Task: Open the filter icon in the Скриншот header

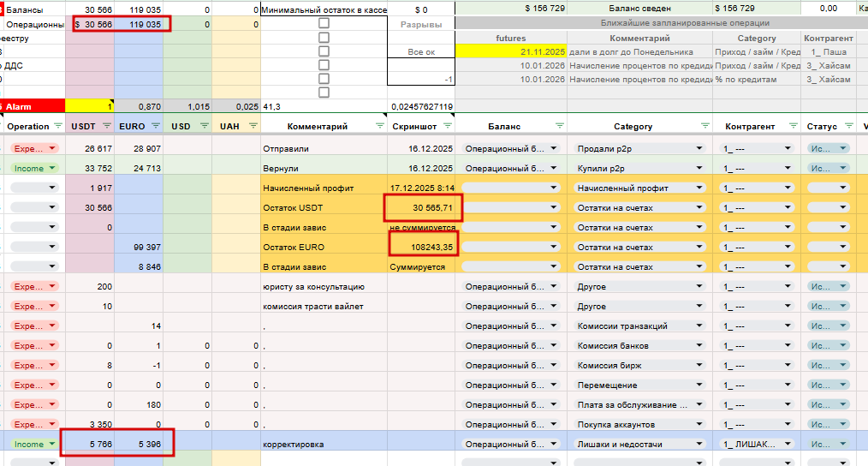Action: (x=448, y=126)
